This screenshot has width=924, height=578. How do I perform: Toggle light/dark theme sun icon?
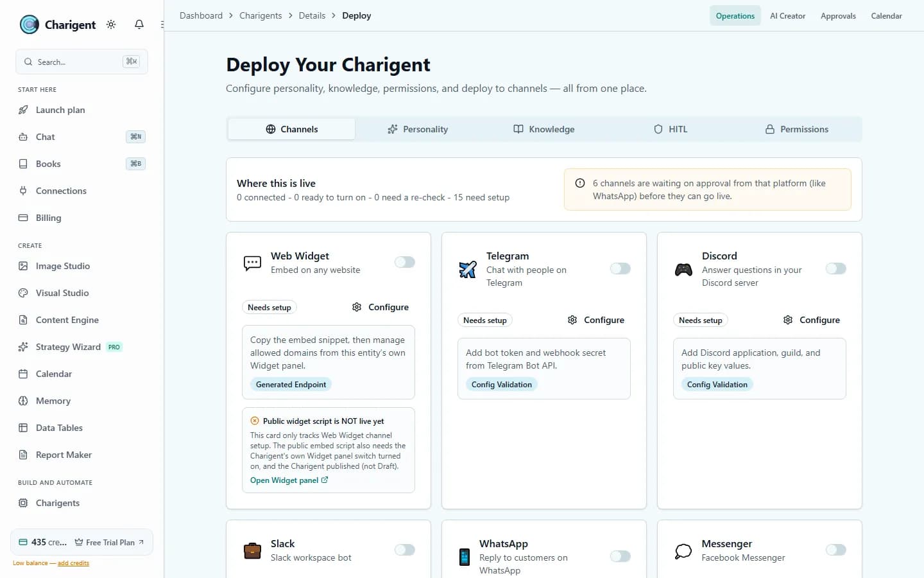tap(111, 24)
